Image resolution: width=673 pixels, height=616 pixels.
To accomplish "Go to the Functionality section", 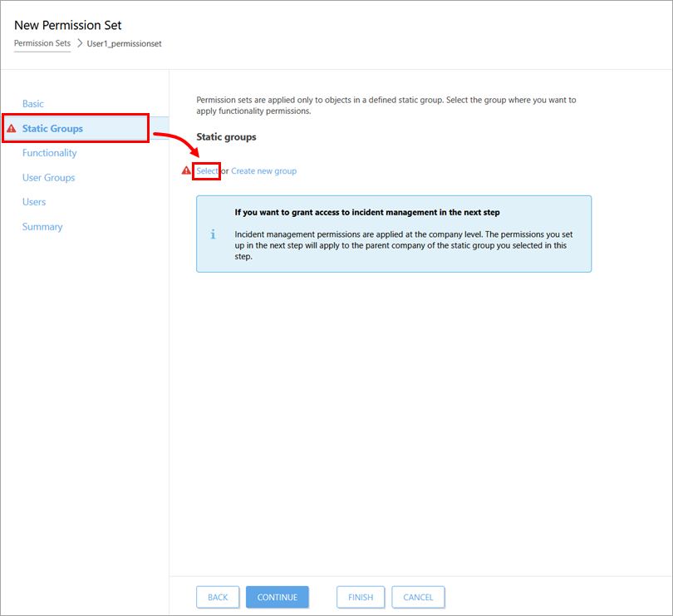I will coord(49,153).
